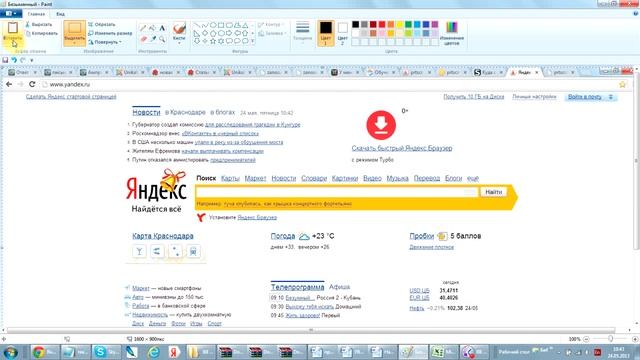Select the Text tool (A)
Screen dimensions: 640x360
(162, 28)
